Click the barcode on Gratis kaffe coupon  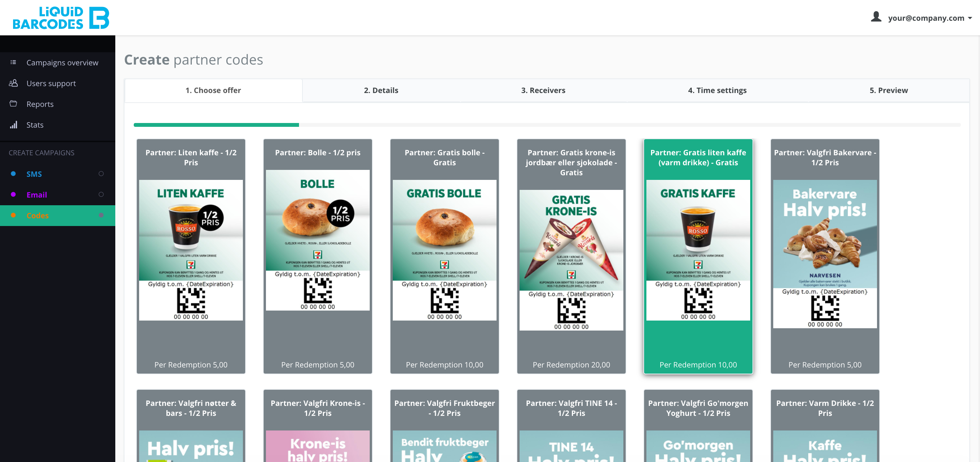698,301
